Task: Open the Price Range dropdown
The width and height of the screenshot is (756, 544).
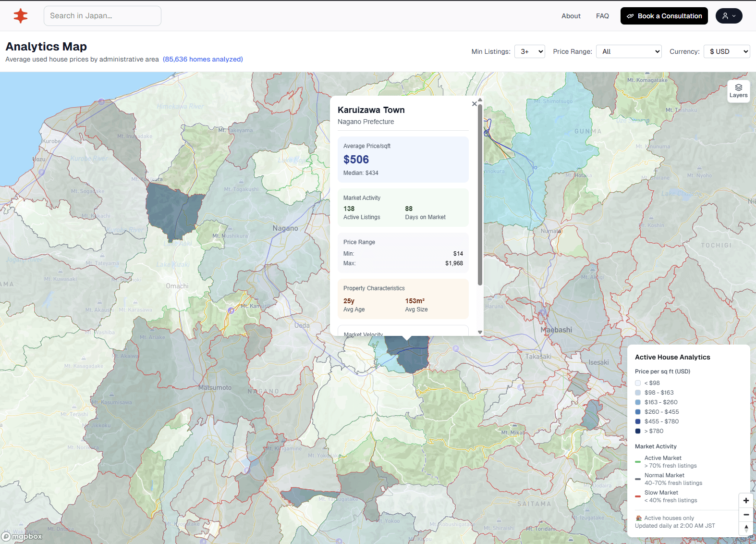Action: click(628, 51)
